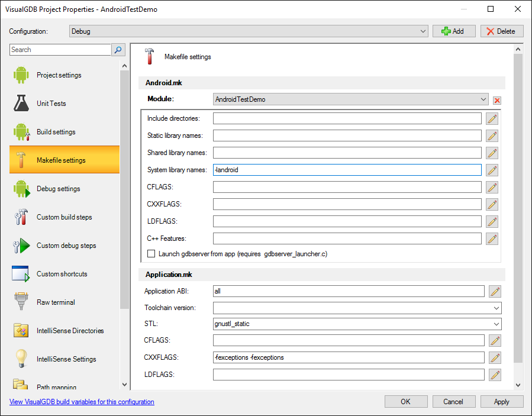Click the tools icon for Custom build steps
This screenshot has width=532, height=416.
pos(21,217)
